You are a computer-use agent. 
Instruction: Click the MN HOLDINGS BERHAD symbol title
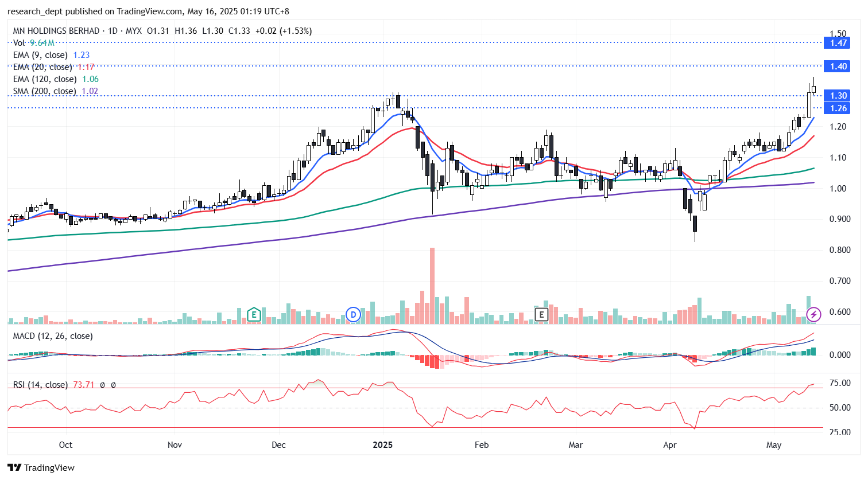click(56, 31)
